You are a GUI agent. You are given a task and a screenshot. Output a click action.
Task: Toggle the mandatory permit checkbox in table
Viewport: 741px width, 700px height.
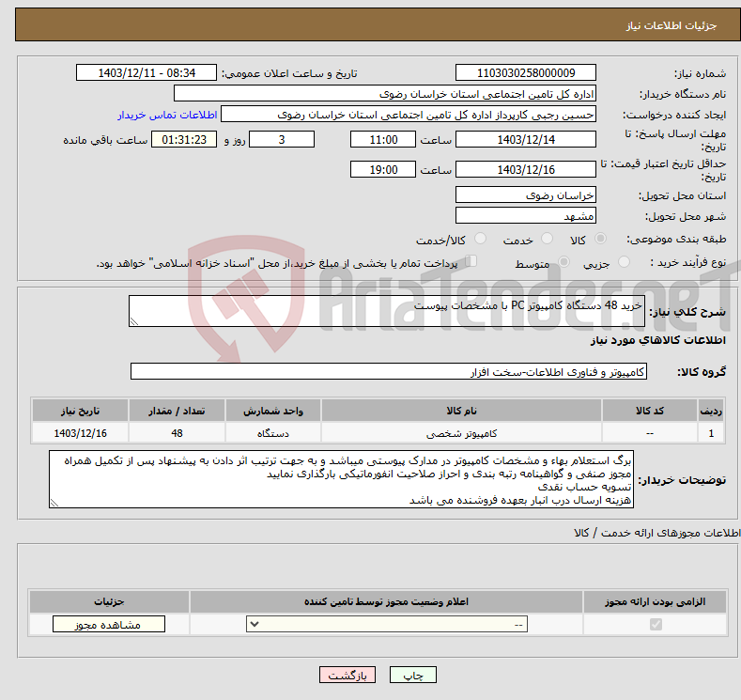click(x=655, y=625)
